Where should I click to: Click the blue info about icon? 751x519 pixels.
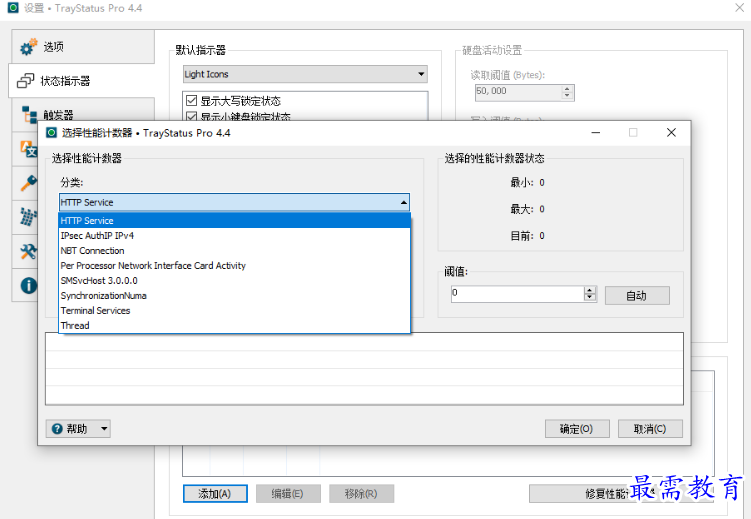[x=28, y=286]
